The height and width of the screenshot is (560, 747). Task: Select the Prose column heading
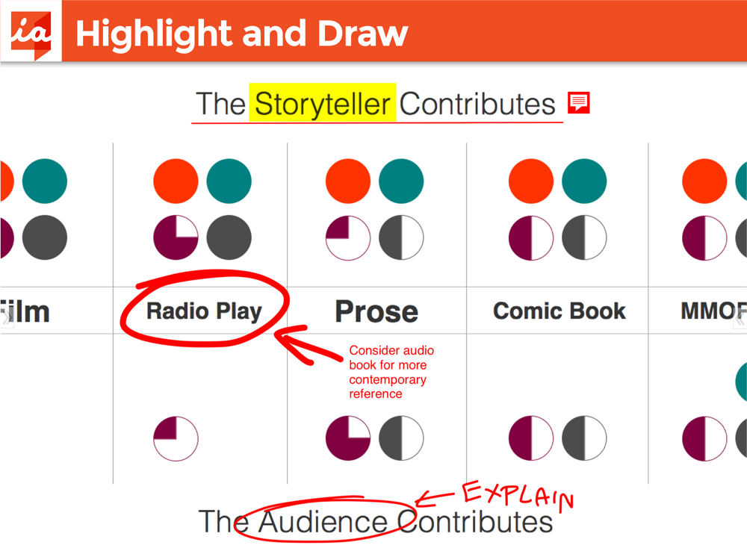[x=376, y=311]
